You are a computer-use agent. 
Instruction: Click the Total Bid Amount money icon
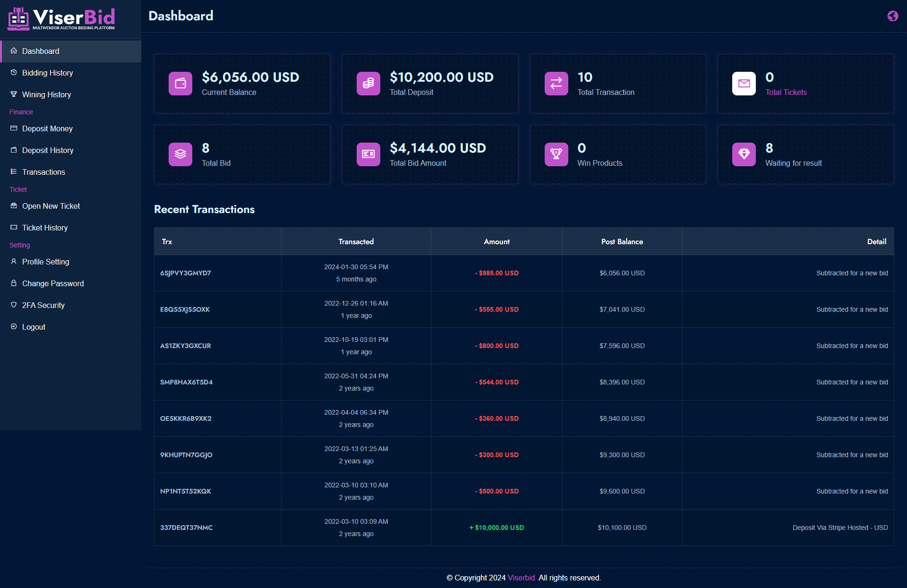coord(368,154)
